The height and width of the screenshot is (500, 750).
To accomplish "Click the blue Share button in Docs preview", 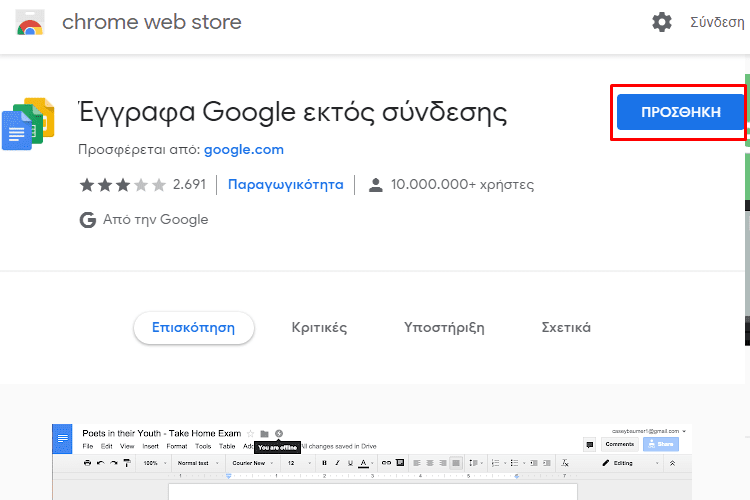I will (661, 444).
